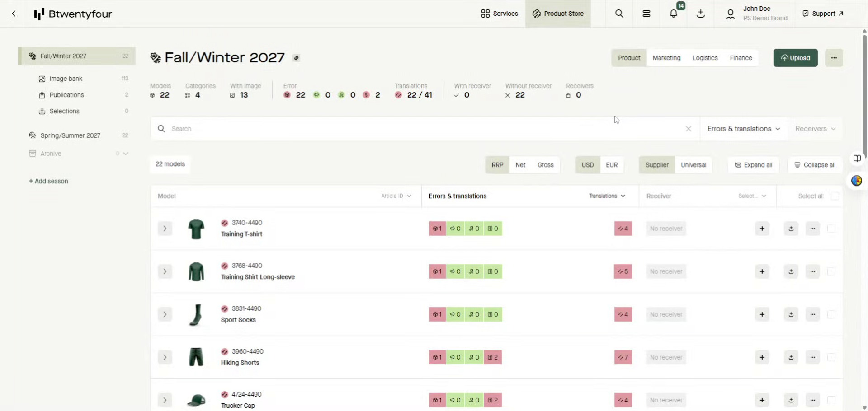Open the Article ID column dropdown

(396, 196)
